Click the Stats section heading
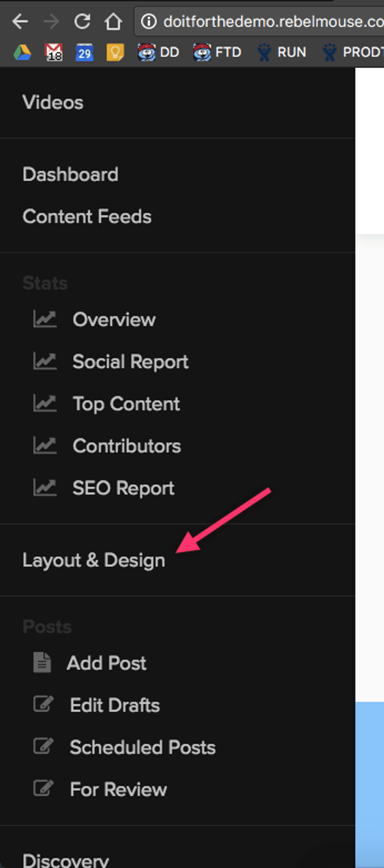This screenshot has width=384, height=868. click(45, 283)
